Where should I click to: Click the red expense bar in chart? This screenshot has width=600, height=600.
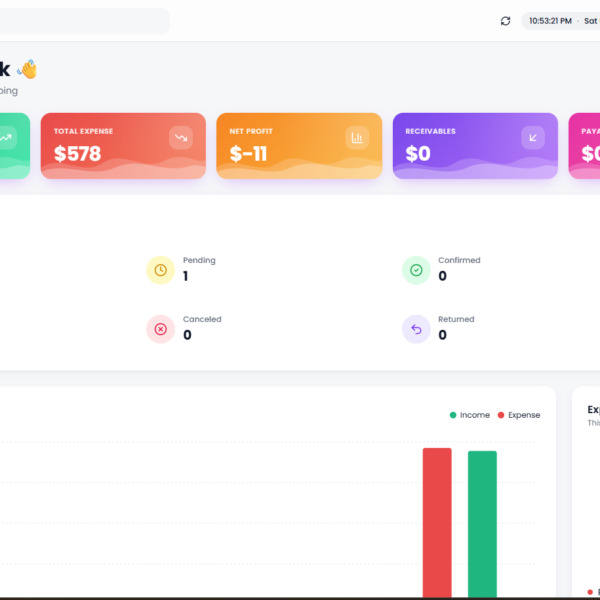click(437, 522)
